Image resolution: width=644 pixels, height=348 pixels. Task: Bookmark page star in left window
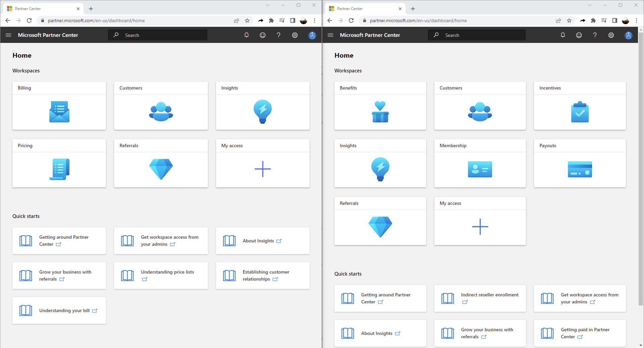coord(247,20)
